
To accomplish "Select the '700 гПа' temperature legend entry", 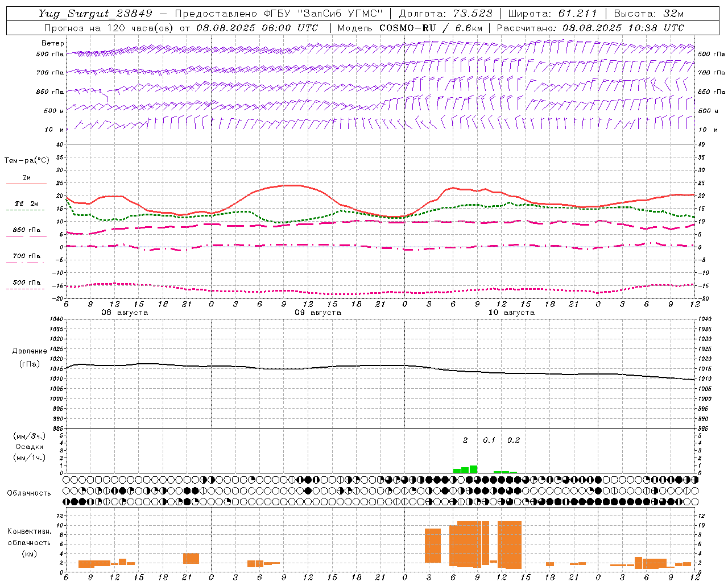I will pos(27,256).
